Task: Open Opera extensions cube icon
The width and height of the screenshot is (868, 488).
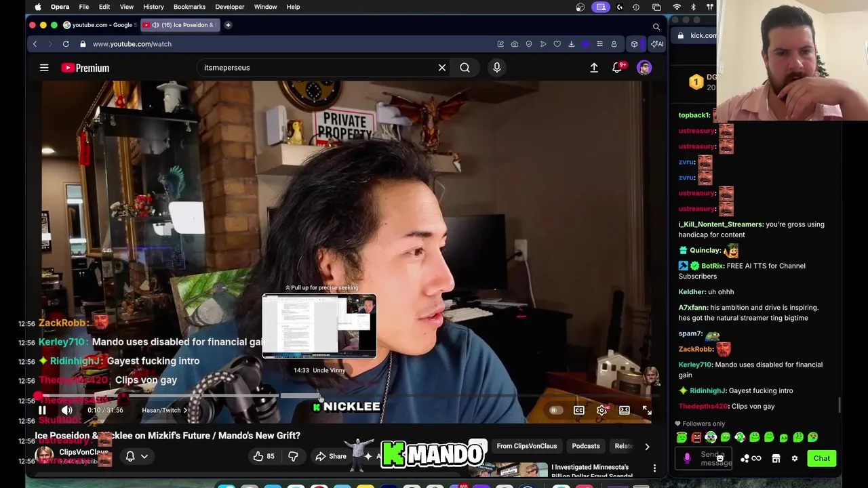Action: tap(635, 44)
